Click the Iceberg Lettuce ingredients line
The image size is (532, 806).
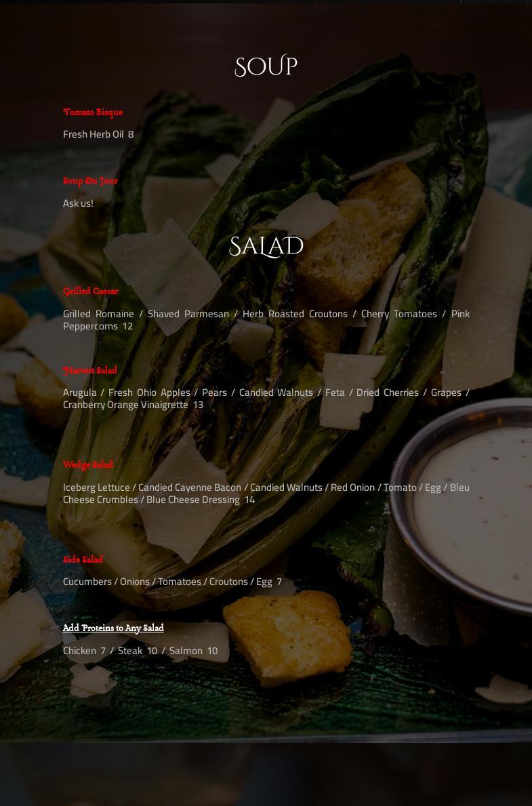tap(266, 487)
